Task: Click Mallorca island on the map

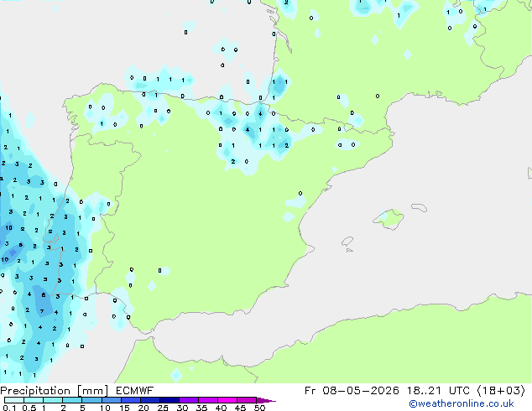Action: [x=389, y=219]
